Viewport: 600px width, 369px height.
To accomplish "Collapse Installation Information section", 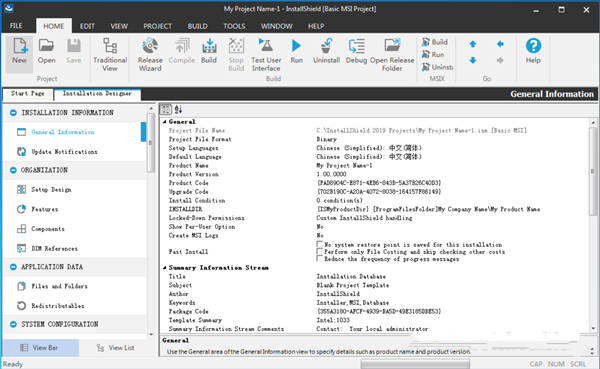I will point(13,113).
